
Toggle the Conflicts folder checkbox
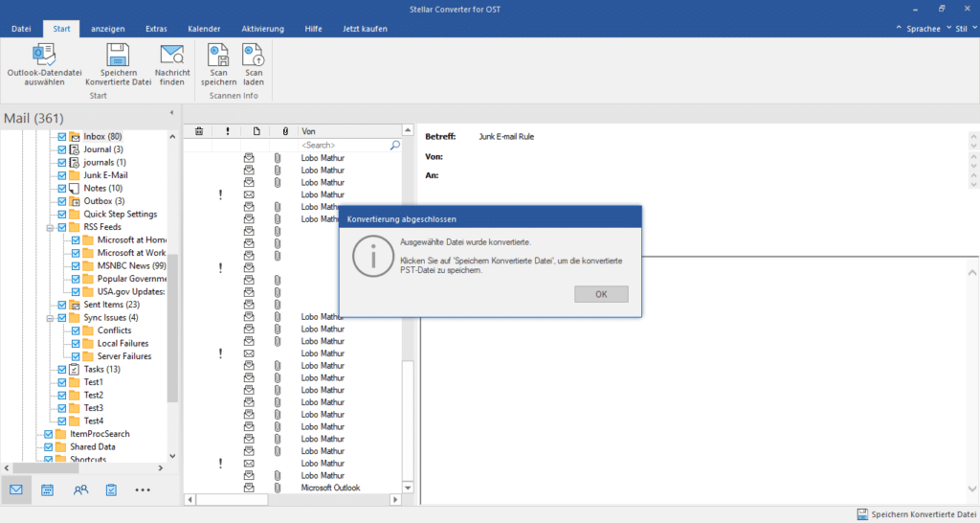pos(76,330)
